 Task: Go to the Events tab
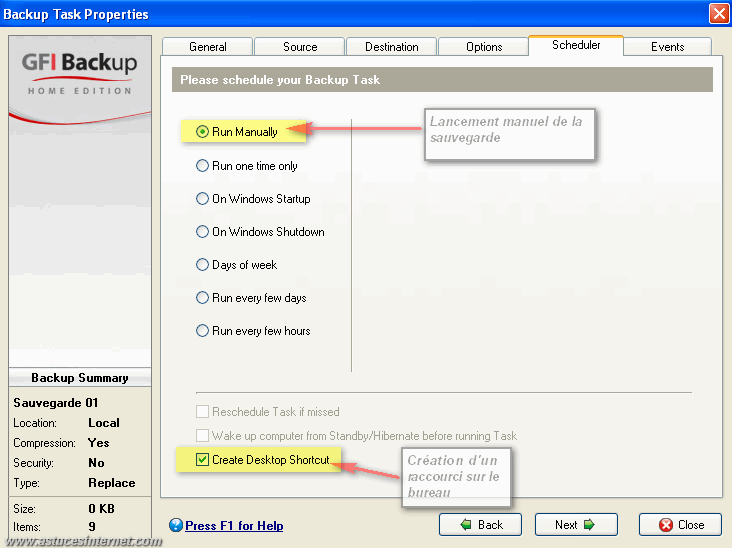[x=668, y=47]
